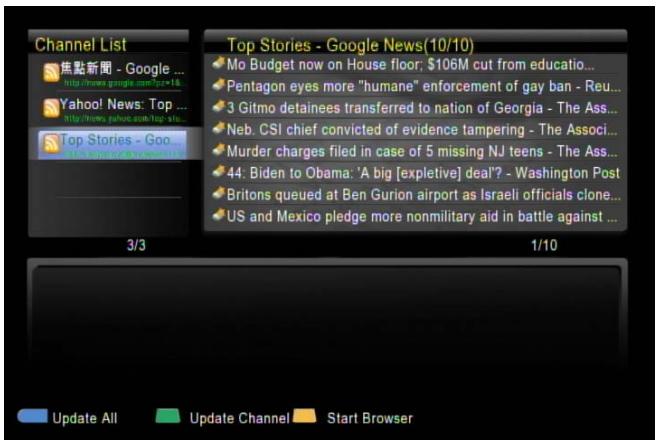Click the Start Browser label
Image resolution: width=656 pixels, height=440 pixels.
370,418
